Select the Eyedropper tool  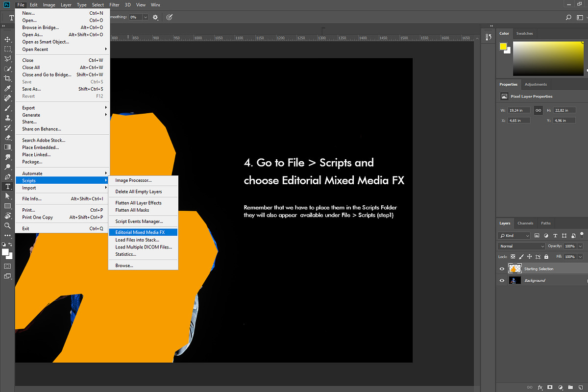tap(7, 89)
